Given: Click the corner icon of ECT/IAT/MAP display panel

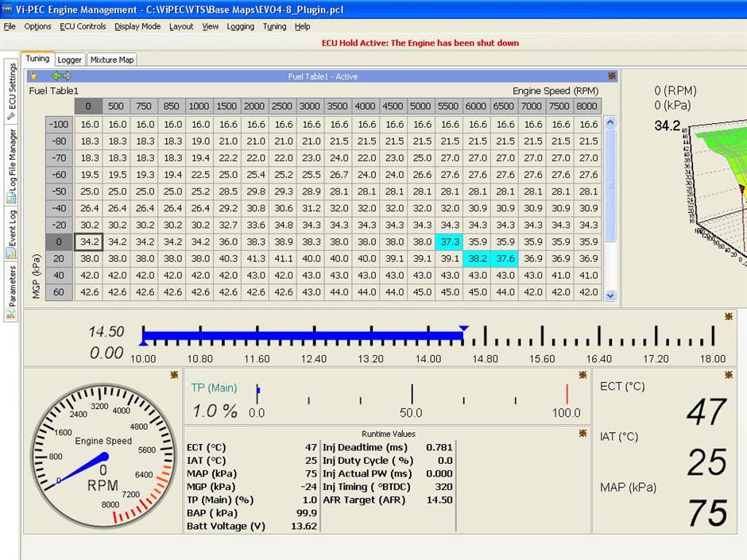Looking at the screenshot, I should click(x=729, y=375).
